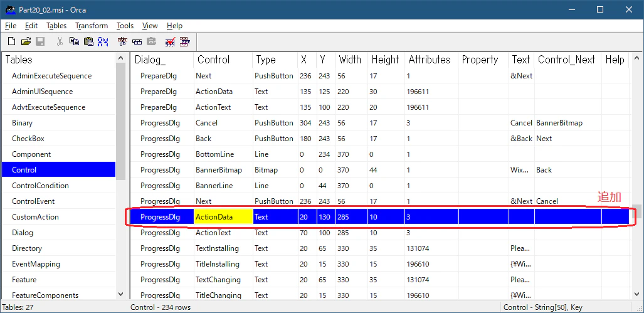The image size is (644, 313).
Task: Click the Cut Row toolbar icon
Action: pyautogui.click(x=122, y=41)
